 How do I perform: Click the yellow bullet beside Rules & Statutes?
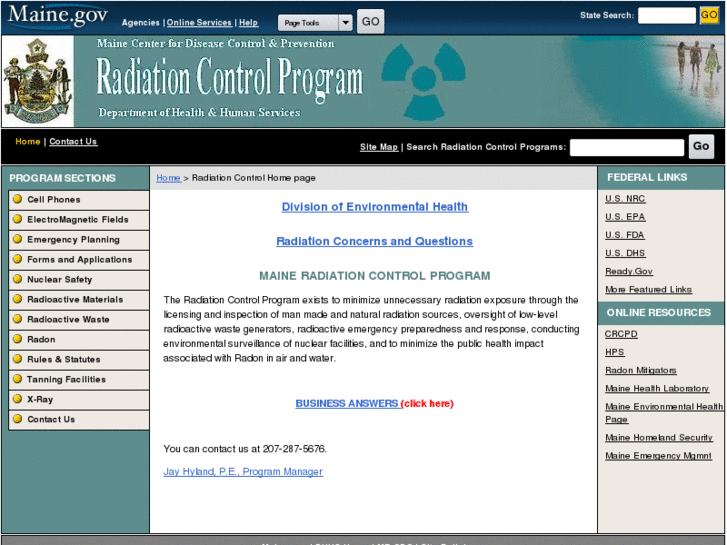coord(18,359)
